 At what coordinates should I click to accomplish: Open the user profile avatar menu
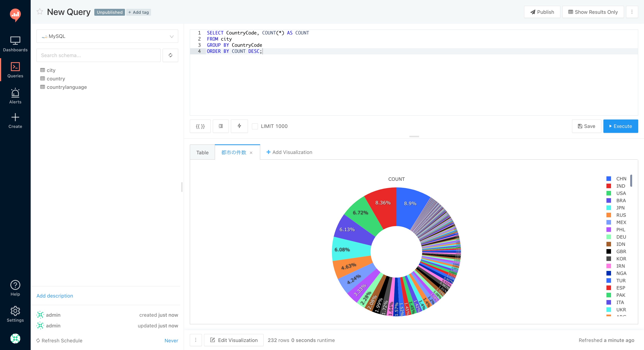point(15,339)
